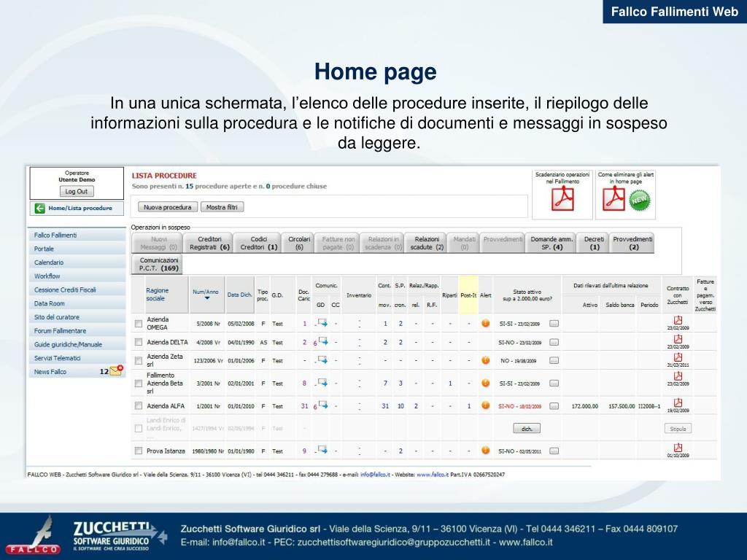Open Forum Fallimentare in the sidebar
Viewport: 747px width, 560px height.
point(77,330)
